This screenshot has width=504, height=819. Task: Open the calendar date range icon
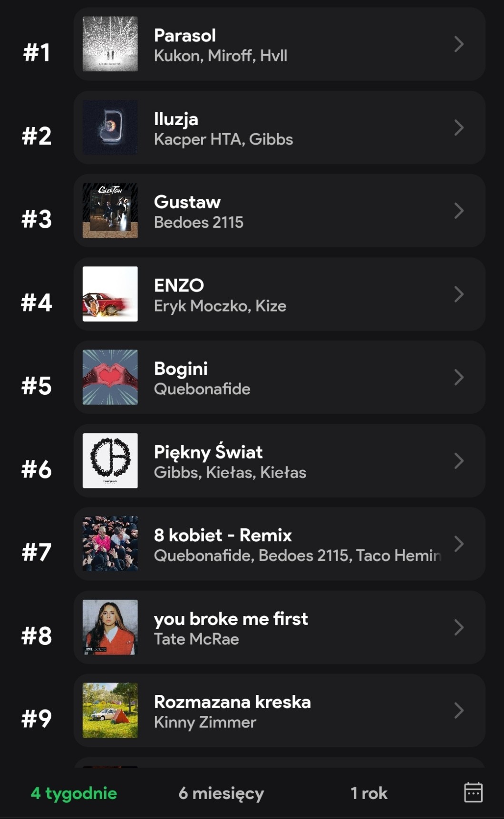(x=473, y=792)
